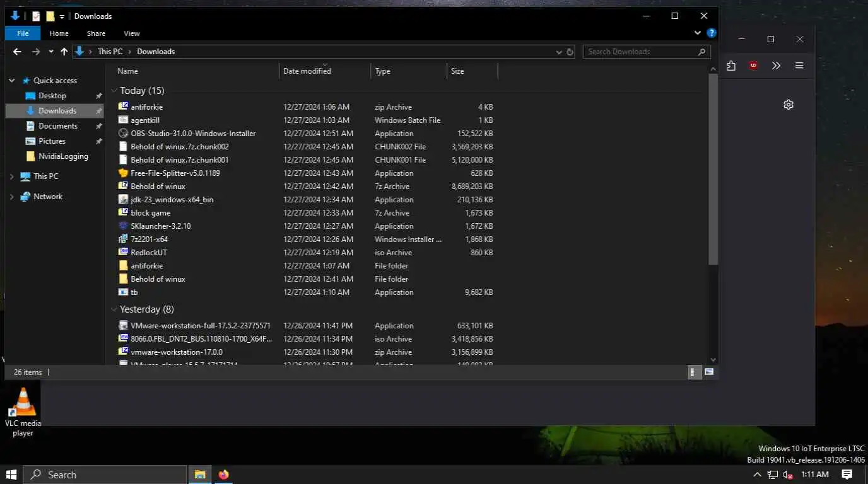Select the antiforkie zip archive icon

tap(124, 107)
